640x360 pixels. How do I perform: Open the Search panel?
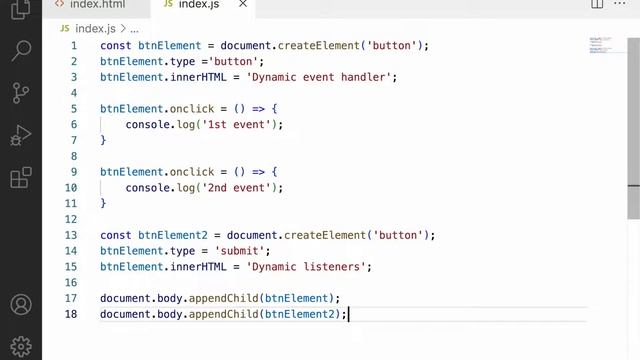pyautogui.click(x=21, y=51)
